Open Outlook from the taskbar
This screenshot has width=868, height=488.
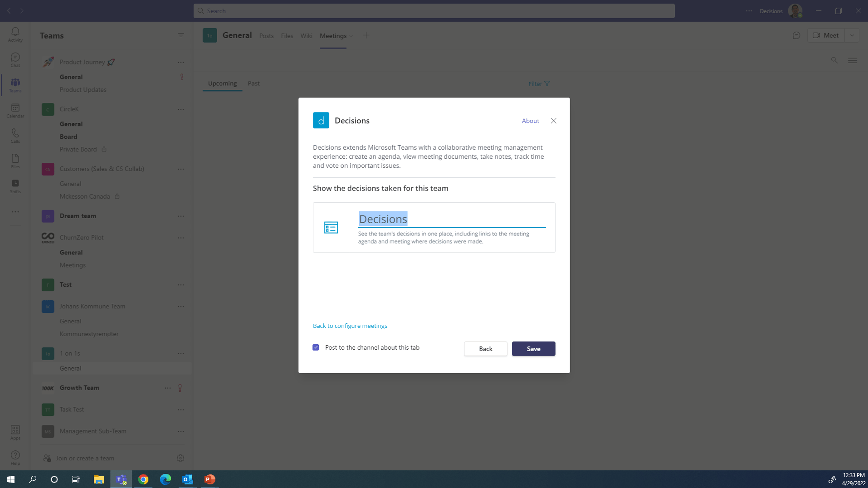pos(187,479)
